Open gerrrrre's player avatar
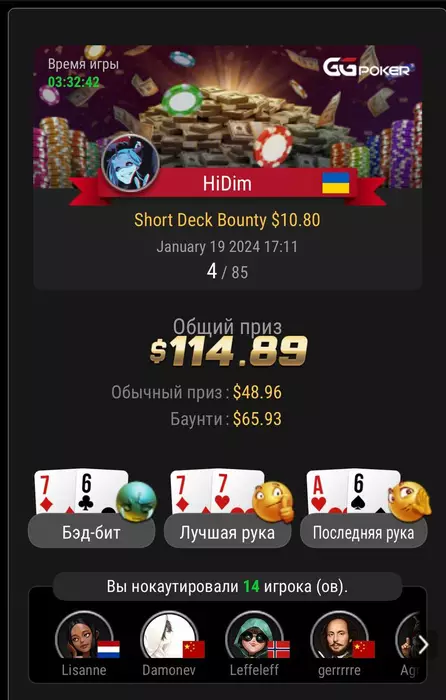The width and height of the screenshot is (446, 700). 339,635
